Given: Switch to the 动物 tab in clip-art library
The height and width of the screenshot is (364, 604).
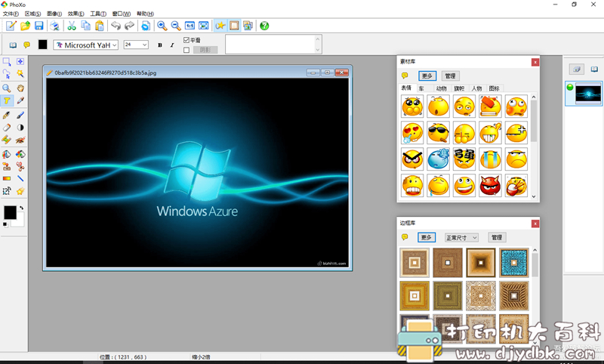Looking at the screenshot, I should [442, 88].
